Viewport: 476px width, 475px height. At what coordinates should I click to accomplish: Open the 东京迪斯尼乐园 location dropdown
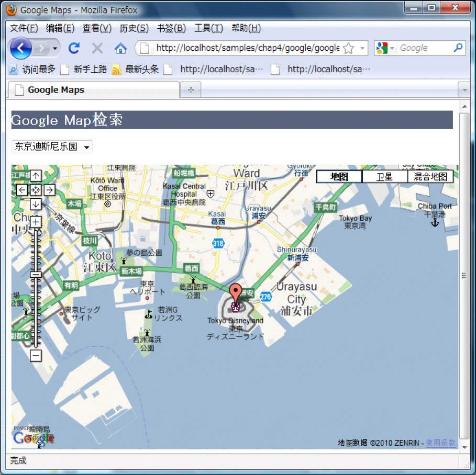click(x=52, y=146)
